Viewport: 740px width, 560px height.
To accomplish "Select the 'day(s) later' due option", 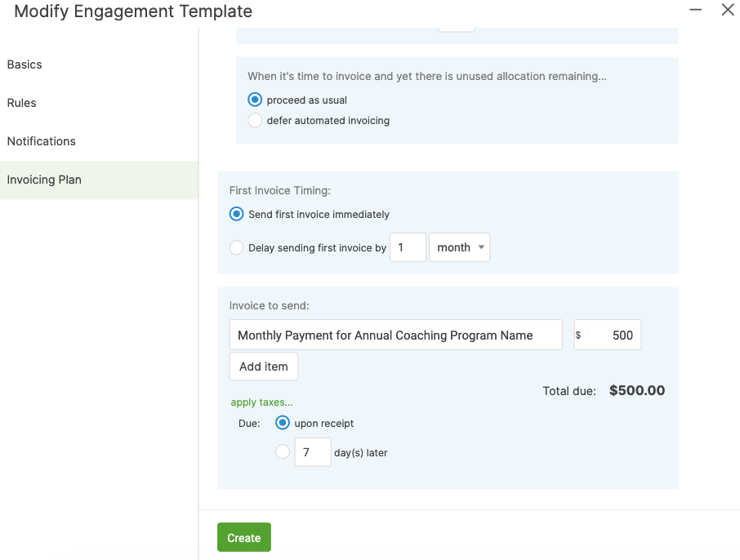I will click(x=283, y=451).
